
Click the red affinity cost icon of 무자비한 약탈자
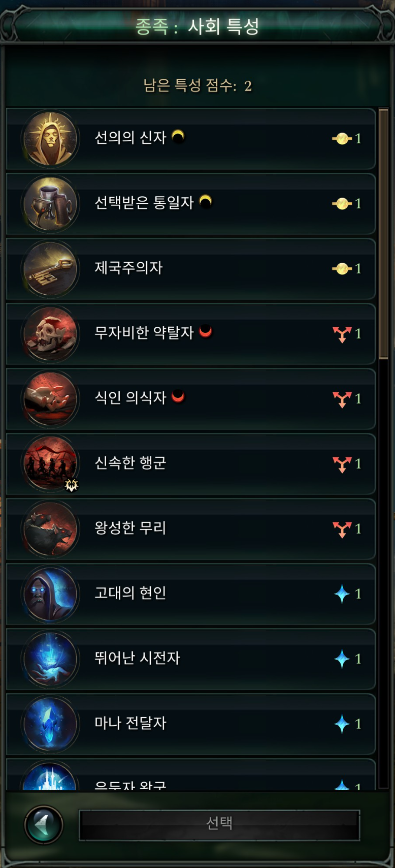click(x=342, y=334)
